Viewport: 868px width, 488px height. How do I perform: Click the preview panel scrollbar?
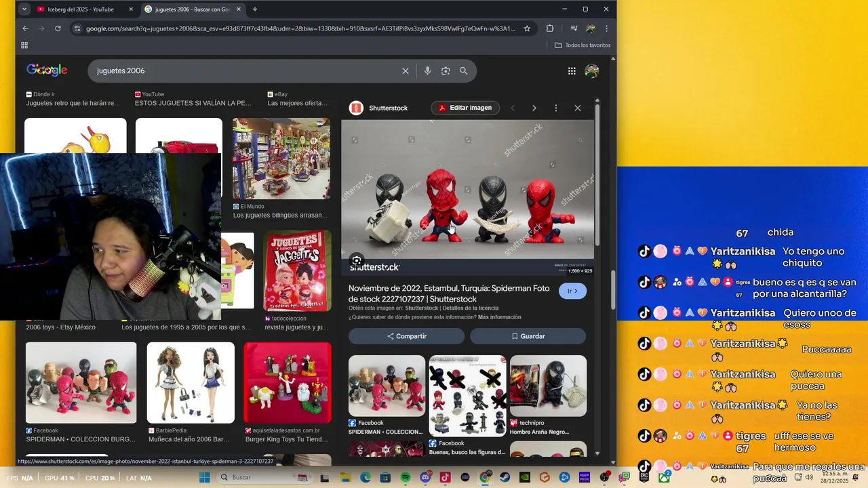click(597, 176)
